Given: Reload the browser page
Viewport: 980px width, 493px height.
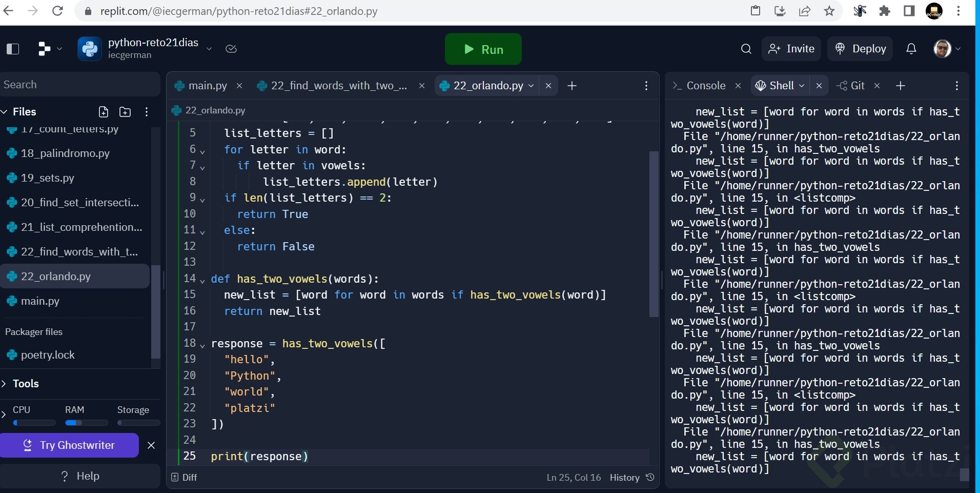Looking at the screenshot, I should point(57,11).
